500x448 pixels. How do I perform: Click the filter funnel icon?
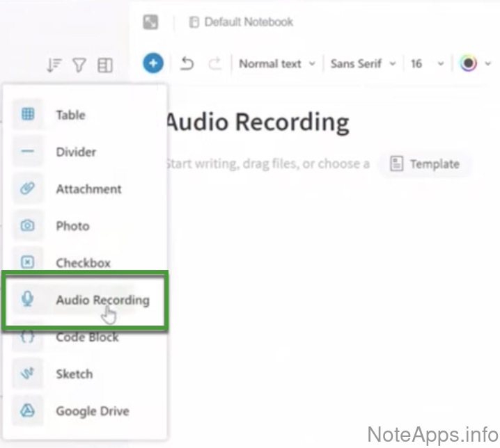[x=79, y=65]
